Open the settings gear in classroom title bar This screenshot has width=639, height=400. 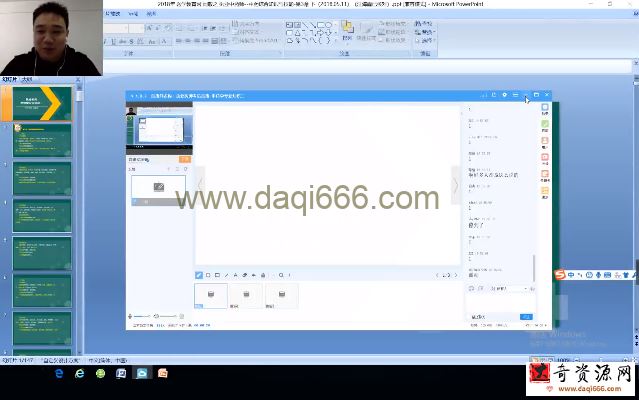[x=504, y=95]
